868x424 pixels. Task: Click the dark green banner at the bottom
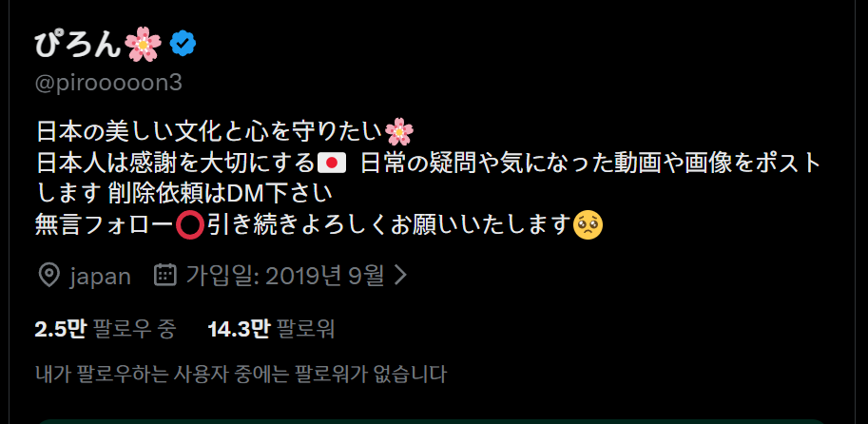point(432,421)
